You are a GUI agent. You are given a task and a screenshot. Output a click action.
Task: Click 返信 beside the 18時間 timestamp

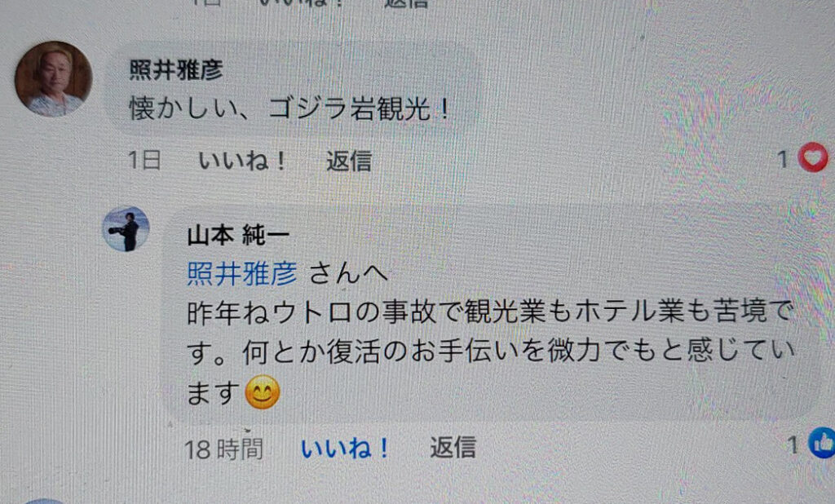pyautogui.click(x=453, y=448)
